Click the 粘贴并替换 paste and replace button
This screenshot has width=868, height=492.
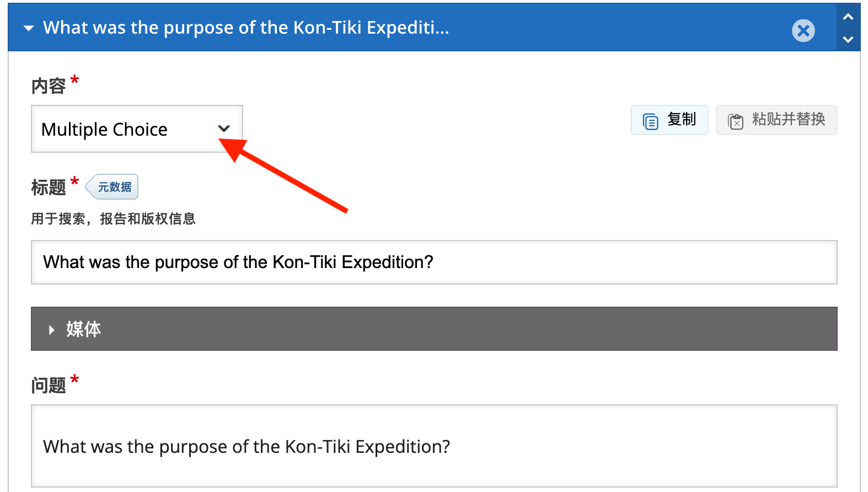click(x=788, y=119)
